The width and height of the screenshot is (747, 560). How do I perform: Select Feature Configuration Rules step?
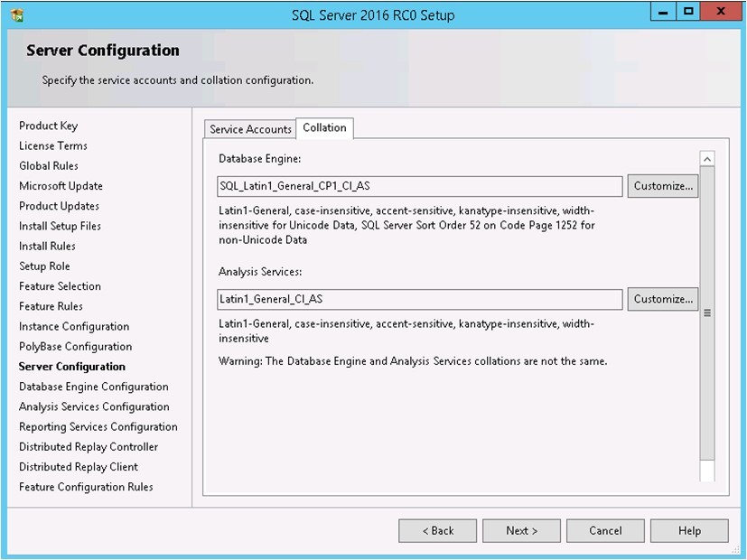pyautogui.click(x=86, y=487)
